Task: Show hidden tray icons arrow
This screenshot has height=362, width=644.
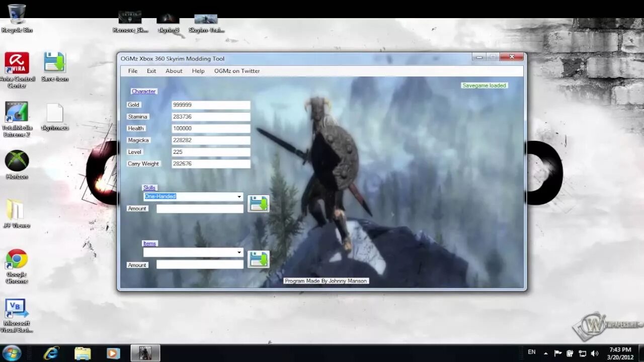Action: (x=546, y=353)
